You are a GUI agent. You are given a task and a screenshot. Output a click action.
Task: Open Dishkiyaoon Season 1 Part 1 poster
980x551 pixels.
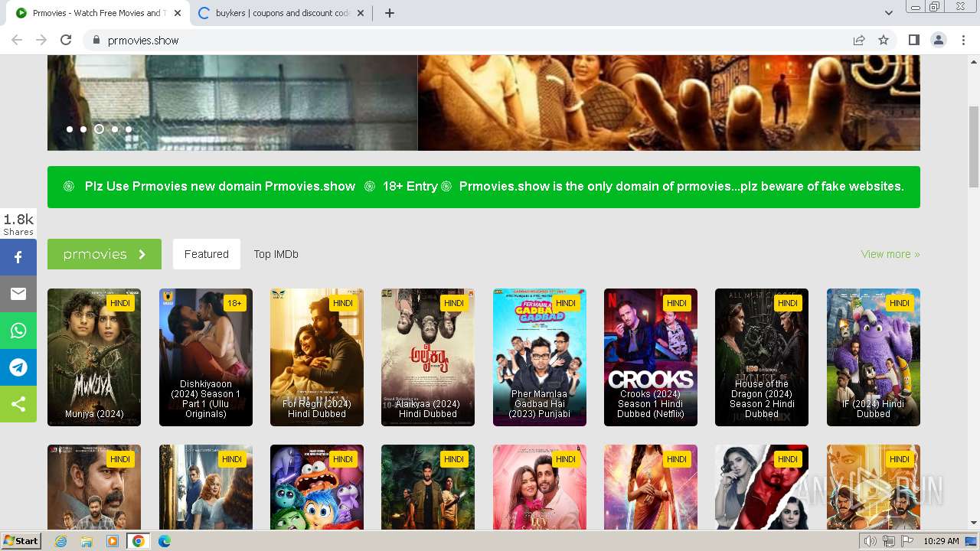[x=206, y=357]
